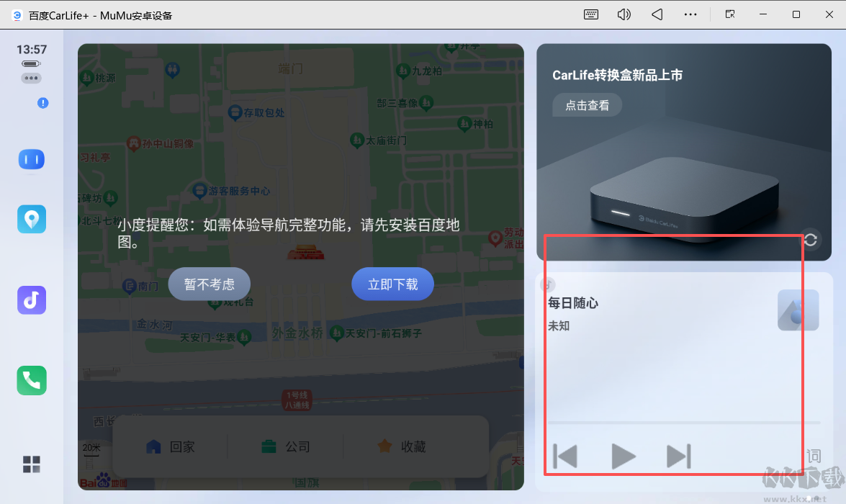Refresh the CarLife banner with circular arrow icon
The width and height of the screenshot is (846, 504).
tap(811, 239)
